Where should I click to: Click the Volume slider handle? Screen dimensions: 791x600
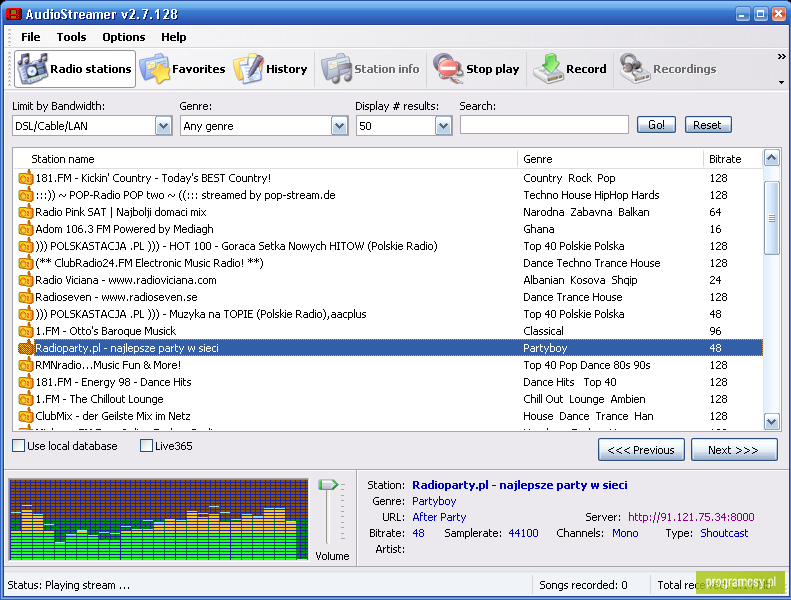tap(328, 485)
